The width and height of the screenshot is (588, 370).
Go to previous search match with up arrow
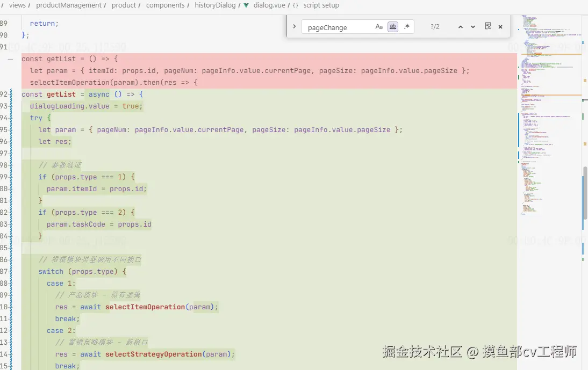point(460,26)
